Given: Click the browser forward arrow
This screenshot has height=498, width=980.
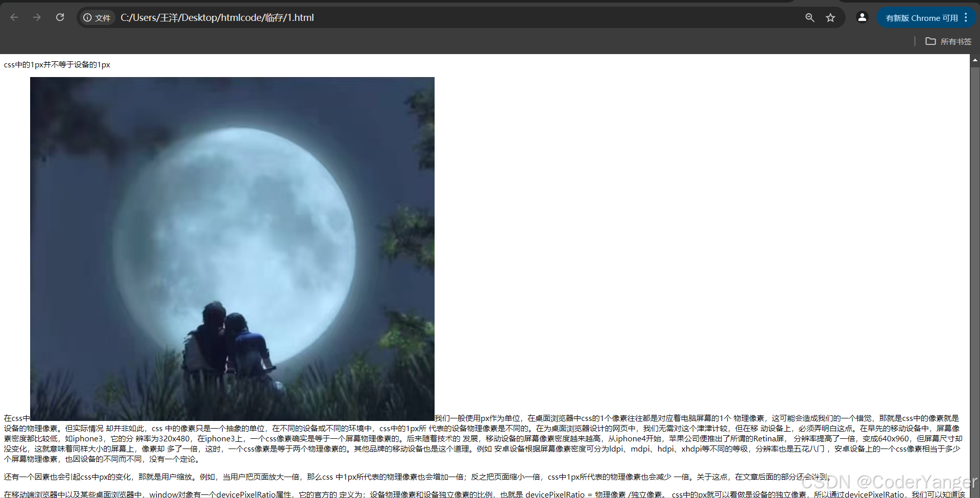Looking at the screenshot, I should pos(37,17).
